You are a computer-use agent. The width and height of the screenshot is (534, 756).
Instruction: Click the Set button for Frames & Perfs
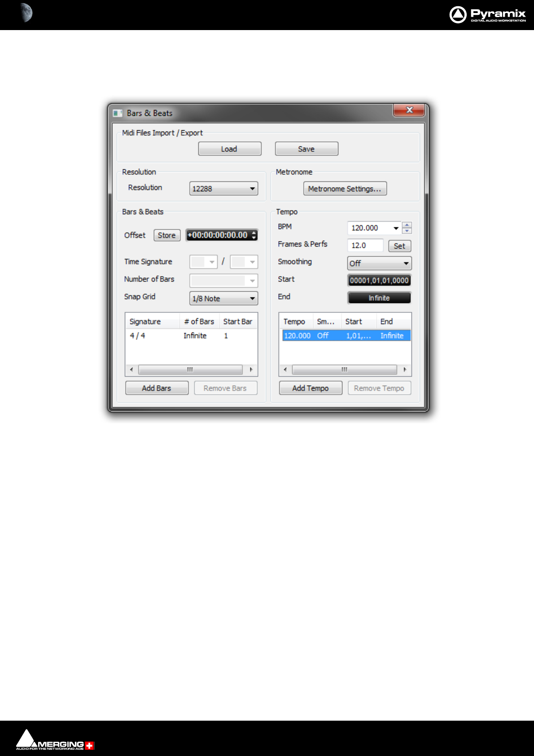399,246
